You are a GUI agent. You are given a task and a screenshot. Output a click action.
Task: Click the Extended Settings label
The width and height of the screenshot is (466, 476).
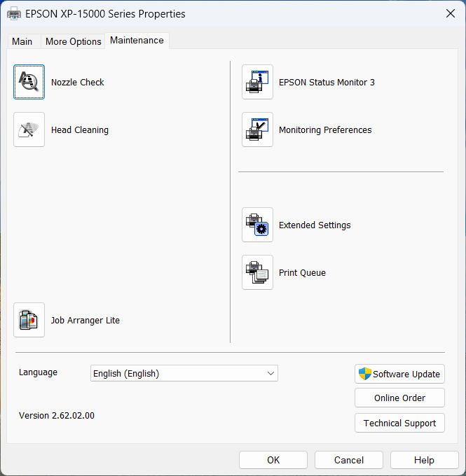(315, 225)
